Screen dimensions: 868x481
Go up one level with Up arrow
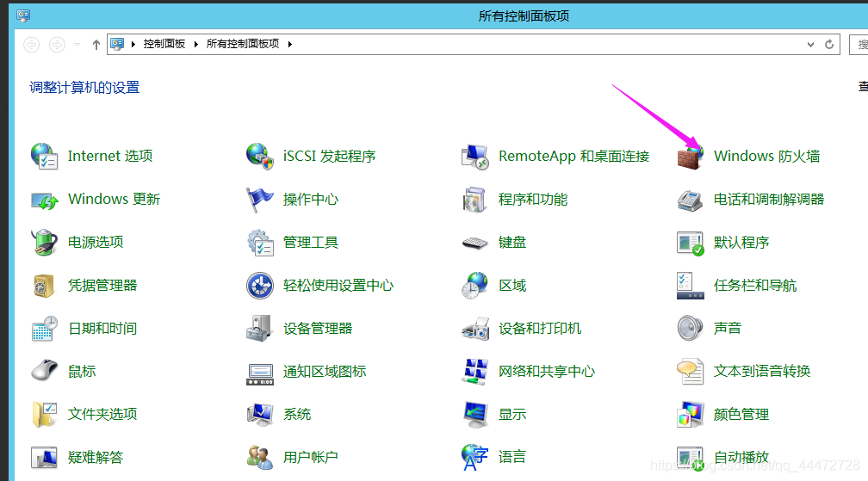(x=96, y=44)
